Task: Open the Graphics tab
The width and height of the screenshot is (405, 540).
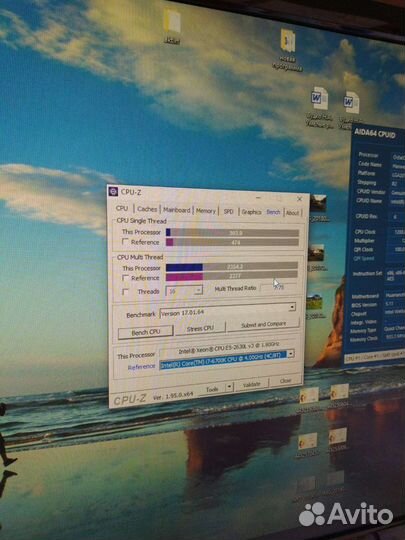Action: click(x=251, y=212)
